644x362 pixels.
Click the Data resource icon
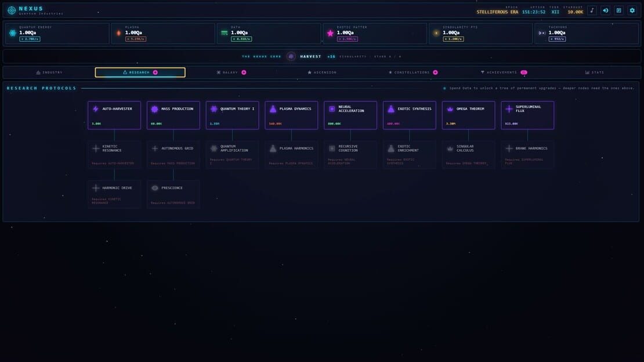[x=225, y=33]
